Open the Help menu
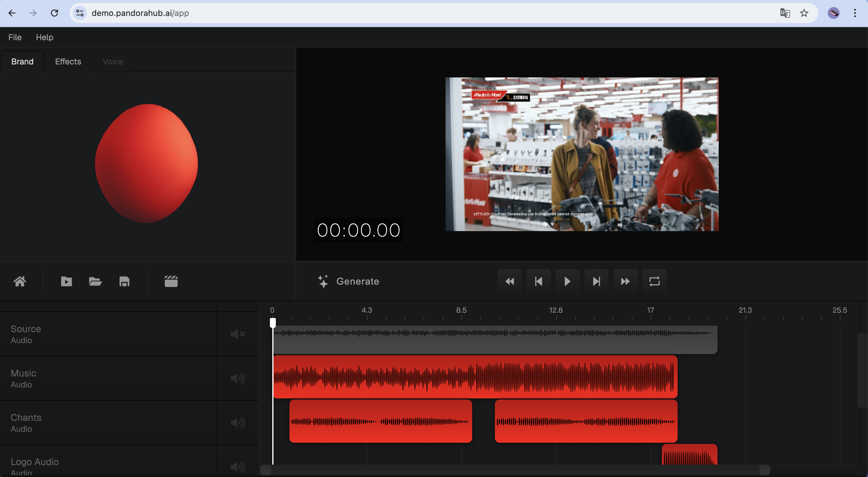The width and height of the screenshot is (868, 477). click(x=45, y=37)
